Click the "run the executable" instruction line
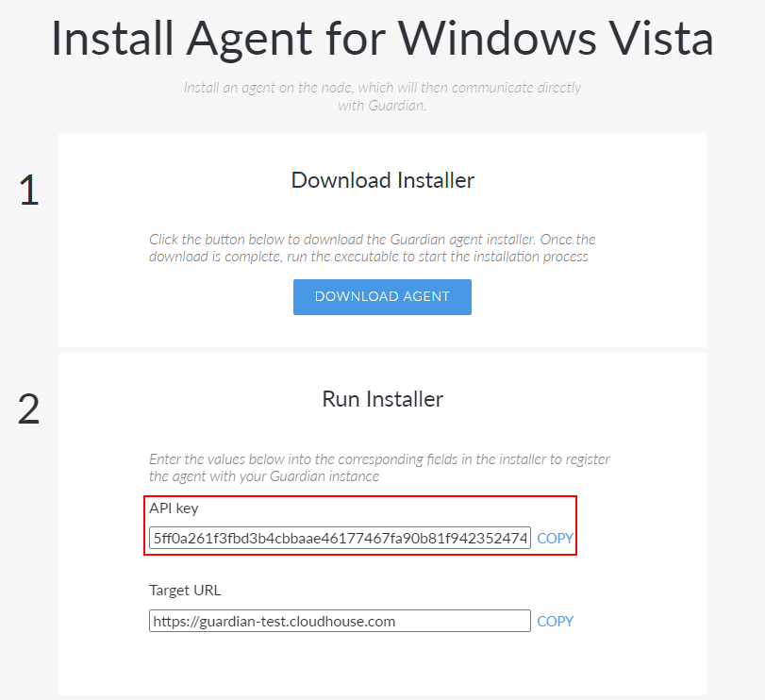Image resolution: width=765 pixels, height=700 pixels. point(368,257)
